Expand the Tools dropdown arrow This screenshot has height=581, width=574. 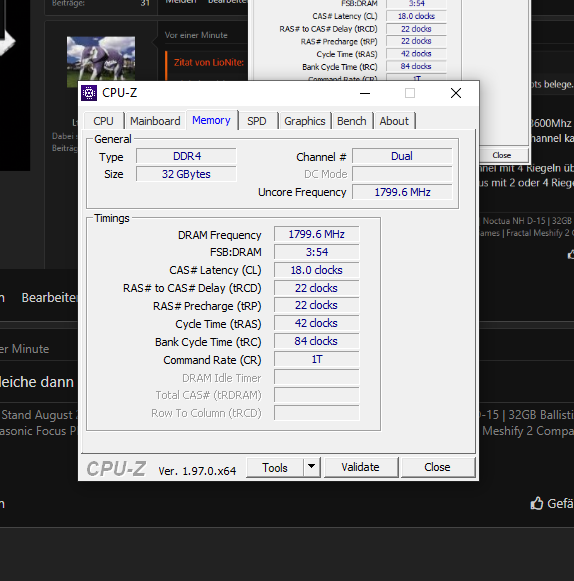tap(312, 468)
